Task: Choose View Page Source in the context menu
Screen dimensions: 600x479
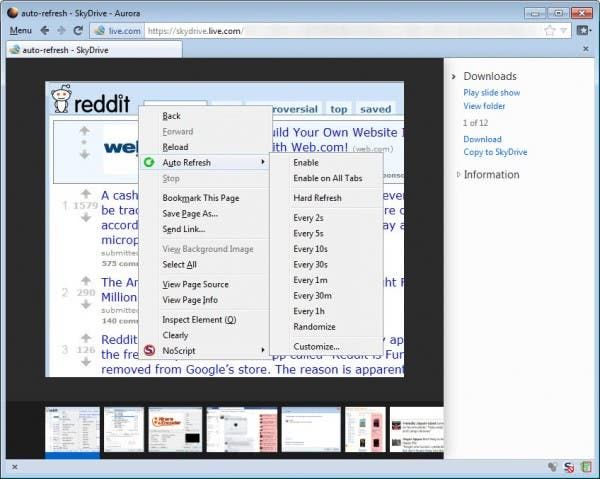Action: point(196,284)
